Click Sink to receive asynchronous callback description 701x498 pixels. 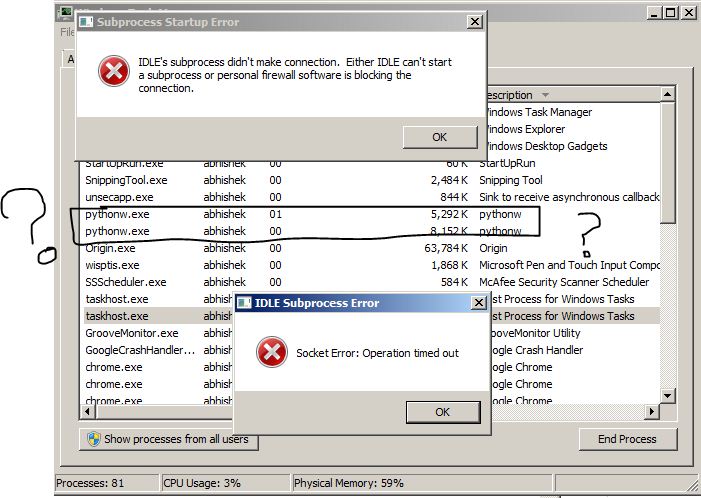(x=569, y=197)
